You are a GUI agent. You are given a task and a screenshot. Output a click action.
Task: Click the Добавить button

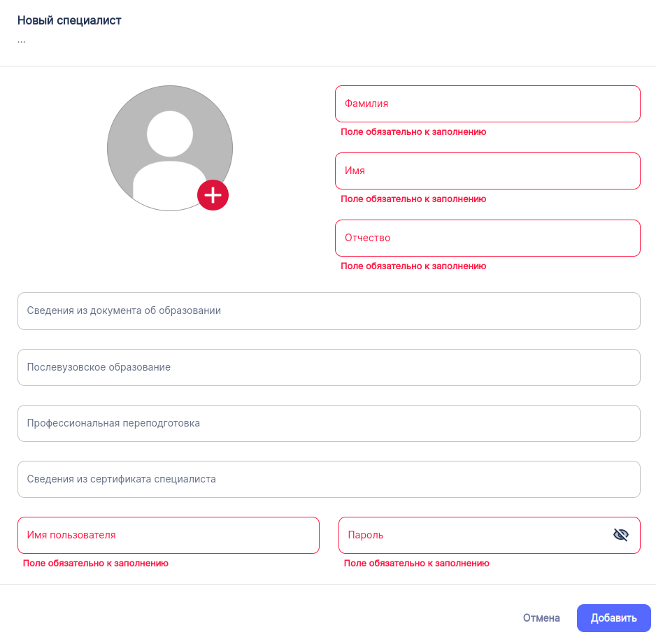pyautogui.click(x=613, y=618)
